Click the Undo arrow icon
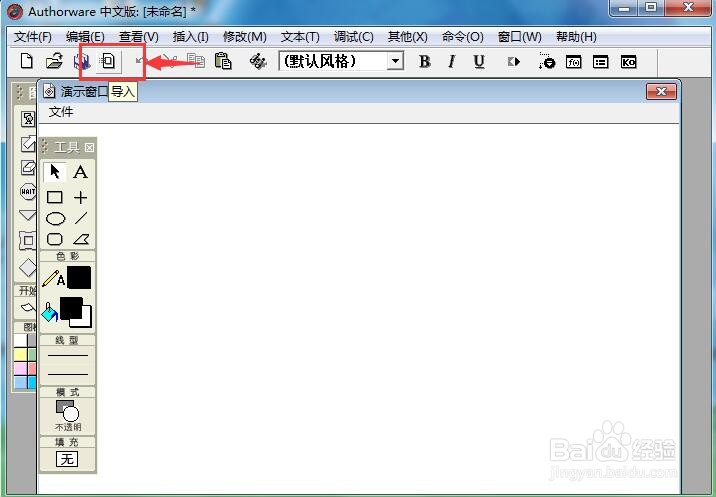Screen dimensions: 716x497 click(x=140, y=61)
